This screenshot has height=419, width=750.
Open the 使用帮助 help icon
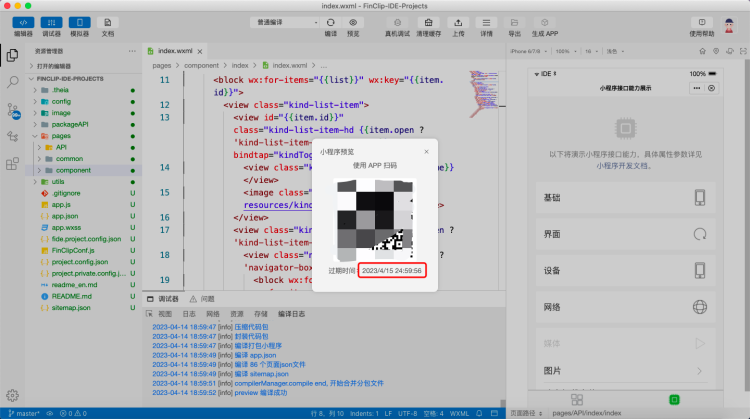(x=702, y=22)
